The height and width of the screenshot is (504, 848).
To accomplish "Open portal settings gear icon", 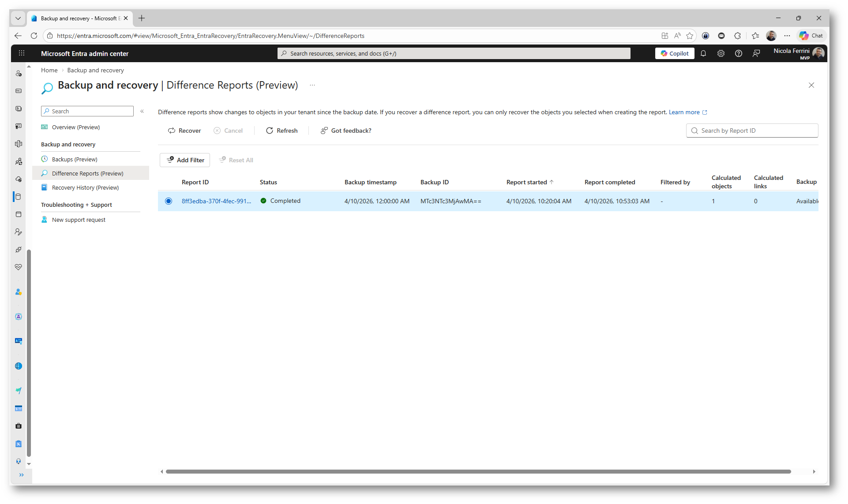I will (720, 53).
